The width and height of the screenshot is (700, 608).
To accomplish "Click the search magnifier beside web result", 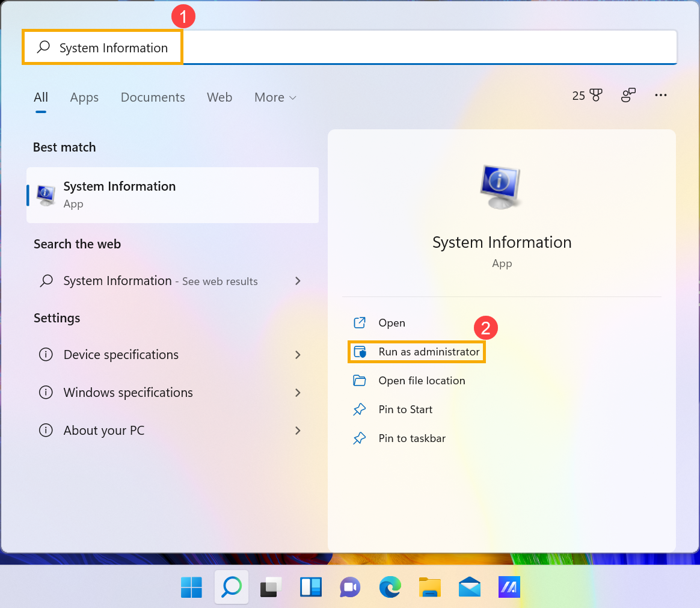I will point(46,281).
